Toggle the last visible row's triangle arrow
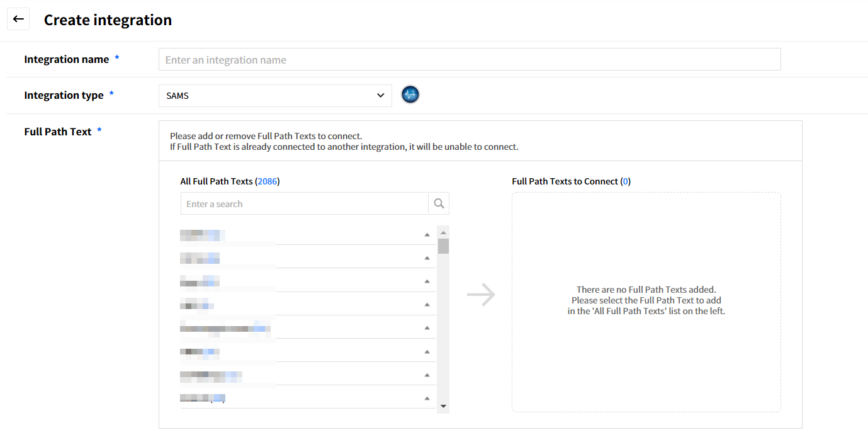The image size is (868, 435). [427, 398]
